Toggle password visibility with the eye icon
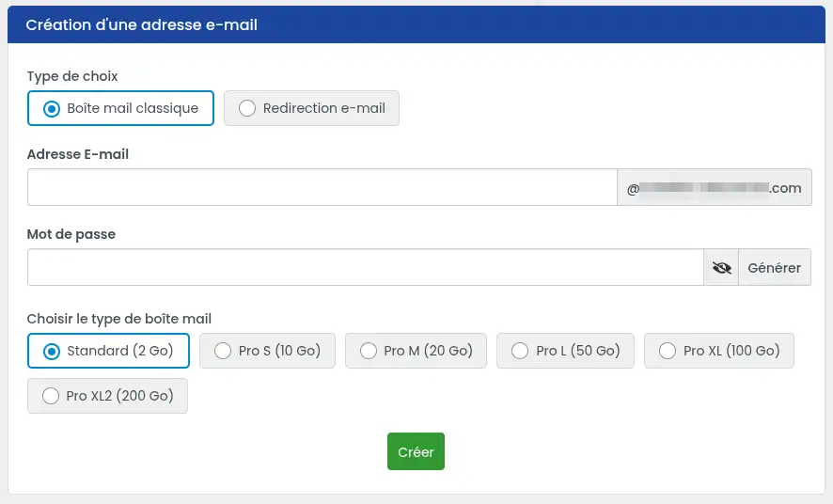Image resolution: width=833 pixels, height=504 pixels. pos(721,268)
